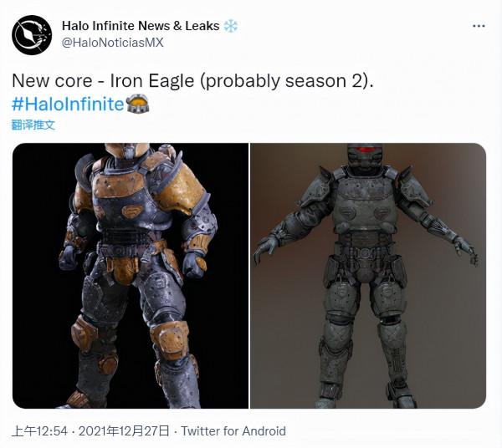502x448 pixels.
Task: Click the yellow chest plate on the left armor
Action: click(121, 185)
